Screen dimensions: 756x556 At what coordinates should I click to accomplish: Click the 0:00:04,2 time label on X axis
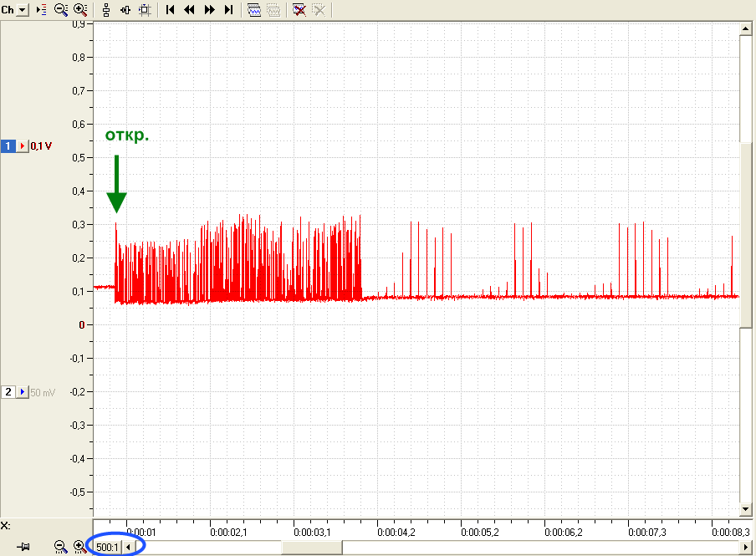click(x=396, y=533)
